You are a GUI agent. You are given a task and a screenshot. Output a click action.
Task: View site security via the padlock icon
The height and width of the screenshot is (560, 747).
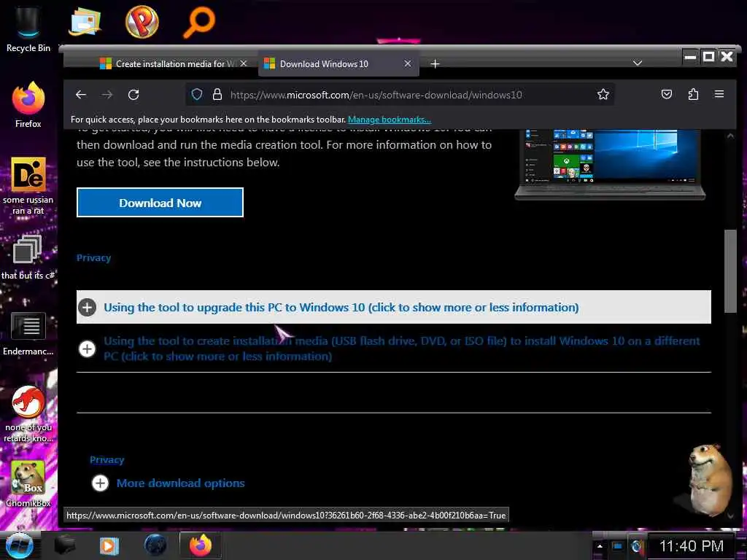point(217,94)
